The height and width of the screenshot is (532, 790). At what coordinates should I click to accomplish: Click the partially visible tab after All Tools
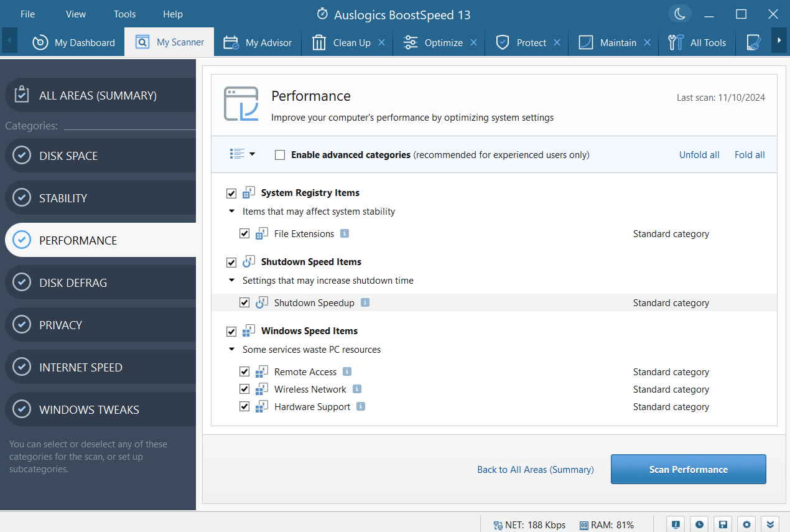(753, 42)
